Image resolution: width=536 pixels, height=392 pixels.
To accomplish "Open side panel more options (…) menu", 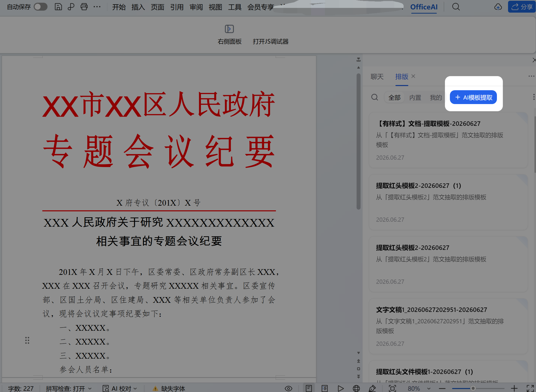I will (x=531, y=76).
